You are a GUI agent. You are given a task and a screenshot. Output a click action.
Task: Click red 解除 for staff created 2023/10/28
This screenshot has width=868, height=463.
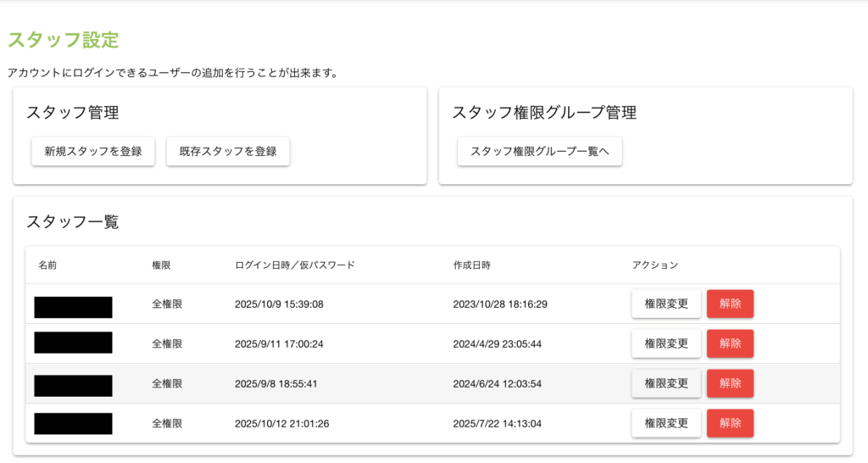730,304
